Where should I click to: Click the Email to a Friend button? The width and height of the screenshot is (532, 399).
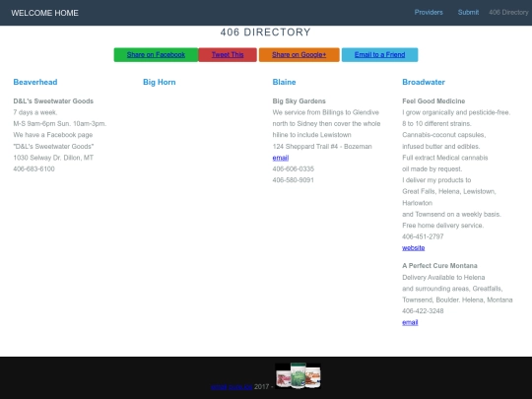click(x=379, y=54)
